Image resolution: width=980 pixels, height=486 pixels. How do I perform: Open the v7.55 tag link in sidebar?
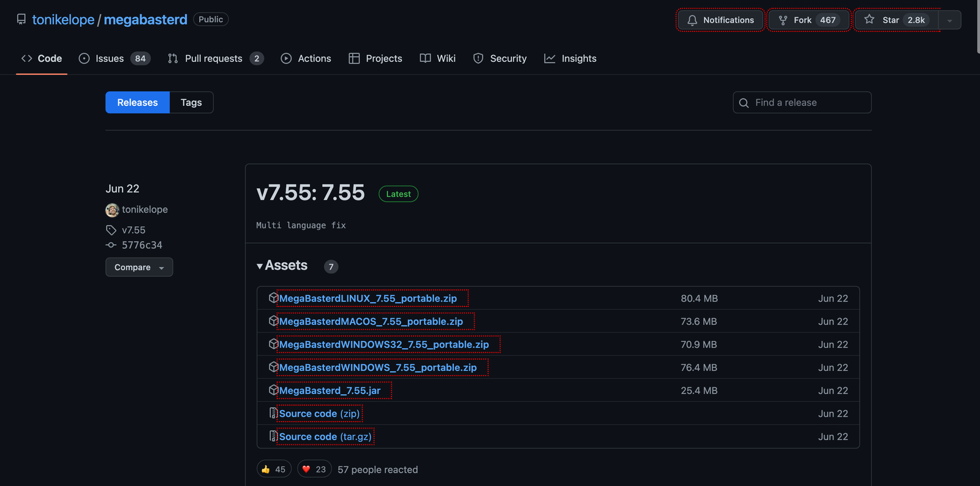coord(134,230)
